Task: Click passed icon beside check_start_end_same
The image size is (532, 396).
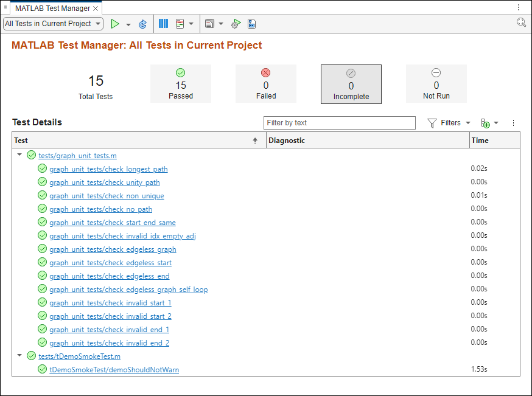Action: coord(42,222)
